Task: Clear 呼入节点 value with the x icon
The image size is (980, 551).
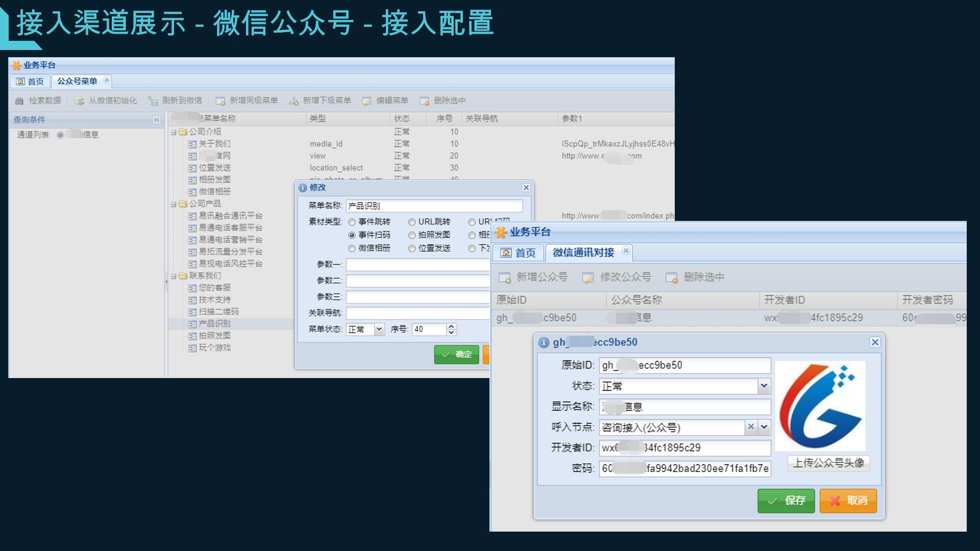Action: point(751,427)
